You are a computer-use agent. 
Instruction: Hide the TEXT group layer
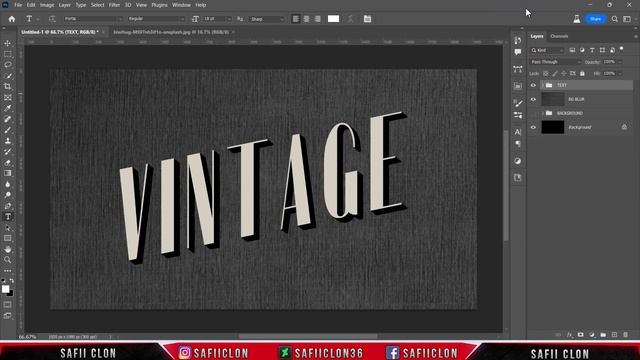pos(533,85)
